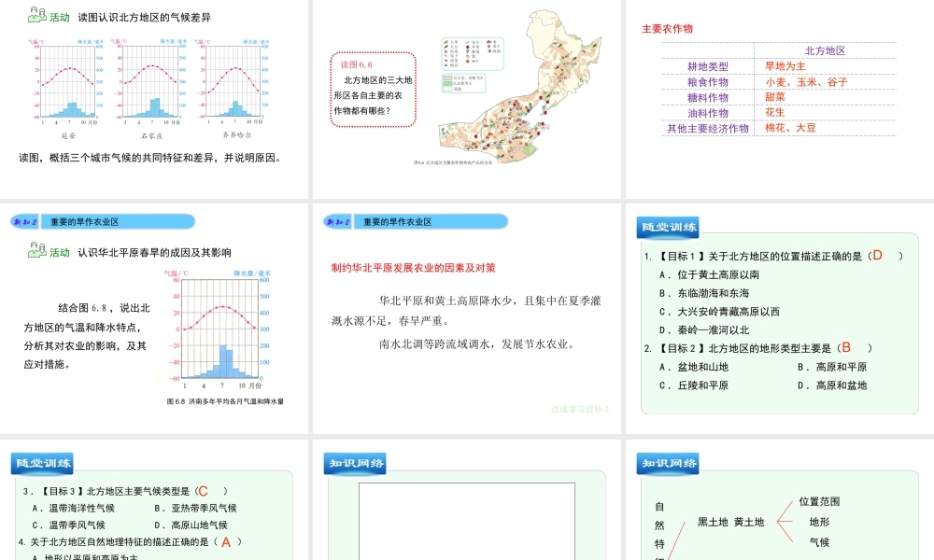Click the 知识网络 badge above 黑土地 黄土地
The image size is (934, 560).
tap(669, 463)
